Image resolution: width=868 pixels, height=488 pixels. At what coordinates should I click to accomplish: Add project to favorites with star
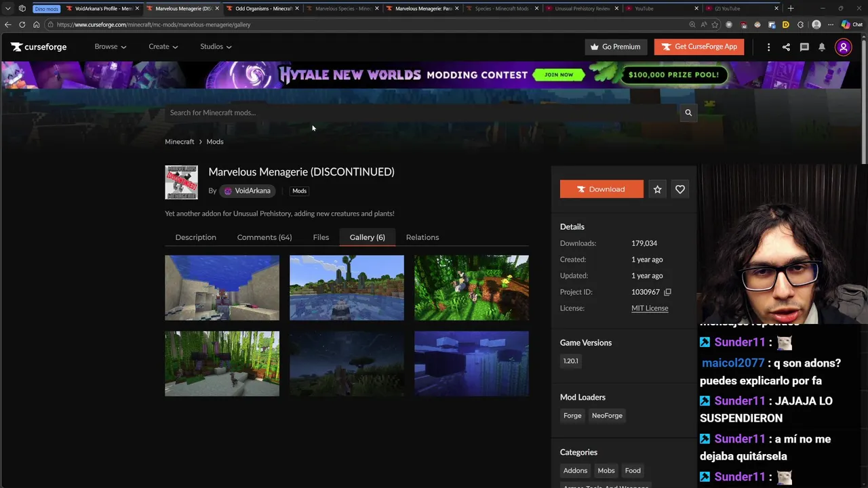pos(657,189)
